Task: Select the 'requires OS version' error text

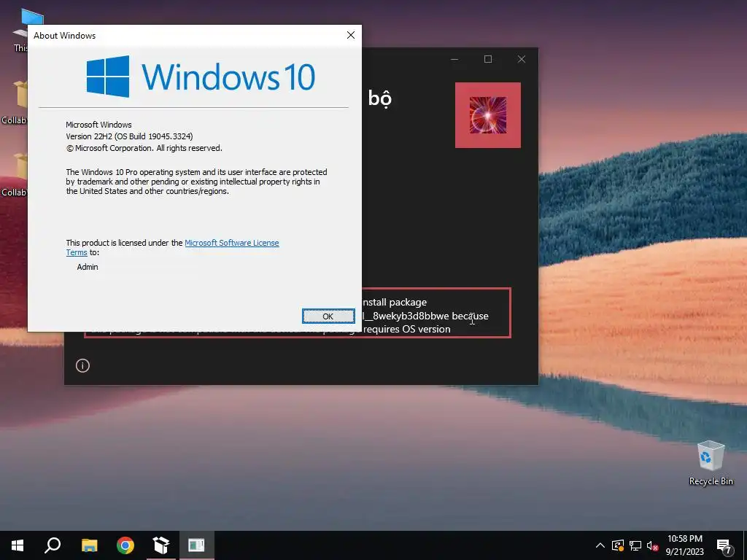Action: [406, 329]
